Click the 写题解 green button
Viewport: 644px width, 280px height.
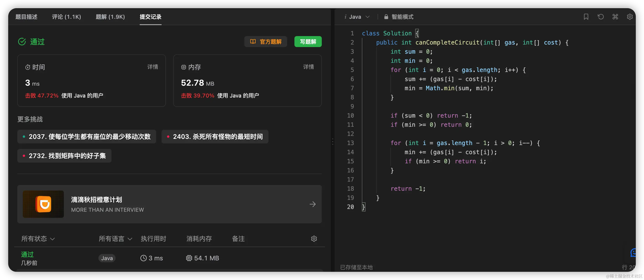(x=308, y=42)
